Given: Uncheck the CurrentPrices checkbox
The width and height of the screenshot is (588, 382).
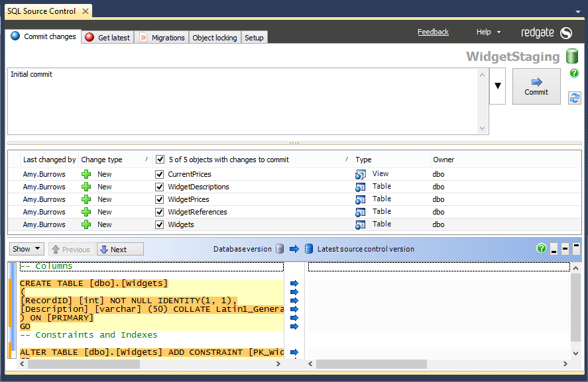Looking at the screenshot, I should 159,174.
